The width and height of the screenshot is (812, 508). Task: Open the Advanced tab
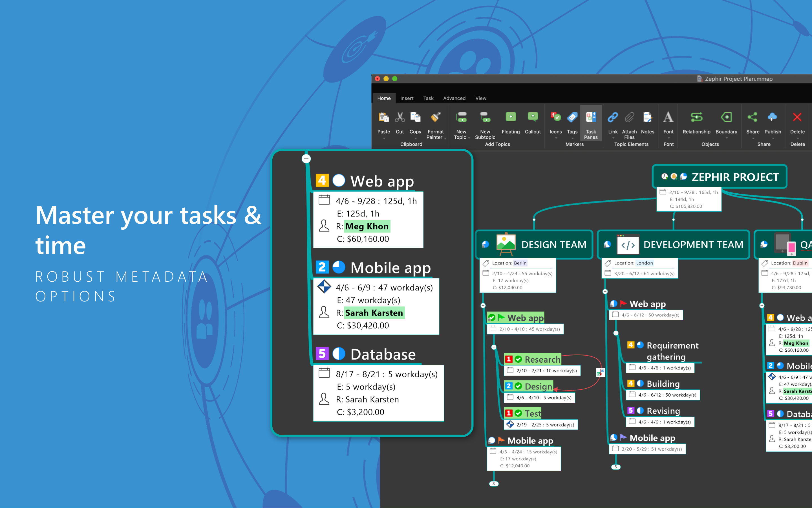(454, 98)
